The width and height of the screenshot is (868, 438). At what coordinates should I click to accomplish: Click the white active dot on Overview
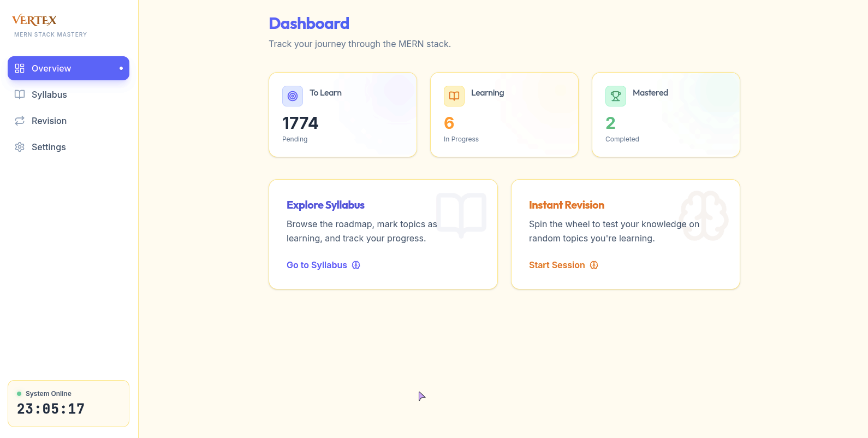pos(121,68)
